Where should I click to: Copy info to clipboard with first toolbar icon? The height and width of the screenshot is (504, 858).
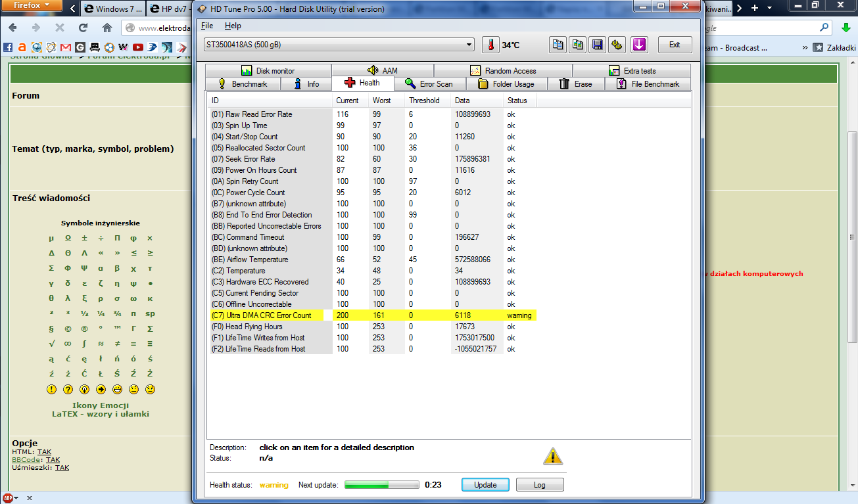[x=558, y=45]
